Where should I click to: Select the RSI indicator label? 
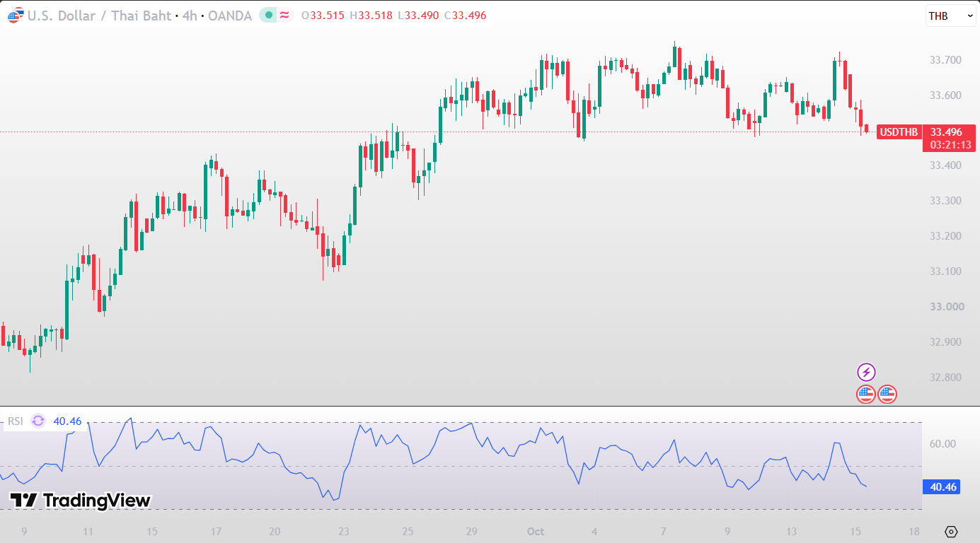[x=16, y=421]
